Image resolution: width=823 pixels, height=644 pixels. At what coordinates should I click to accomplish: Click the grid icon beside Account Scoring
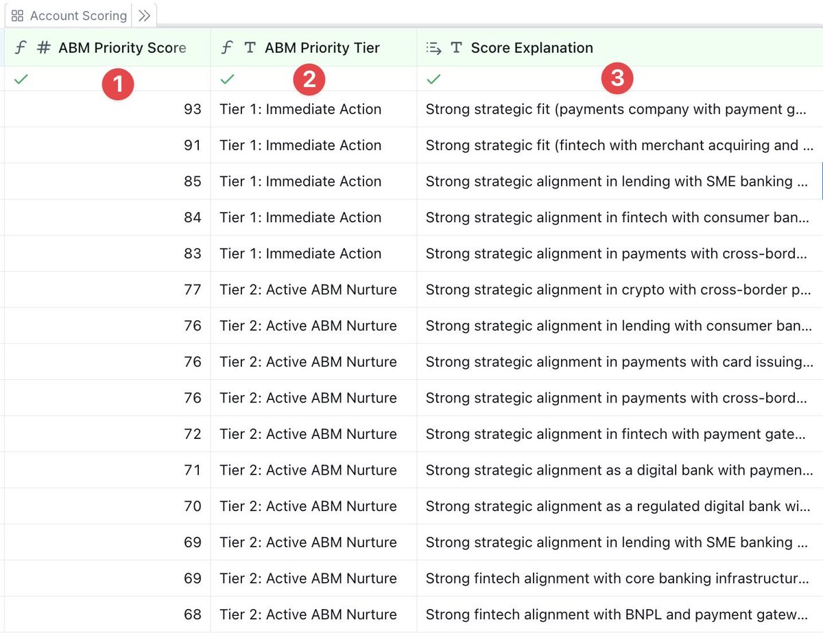point(19,15)
